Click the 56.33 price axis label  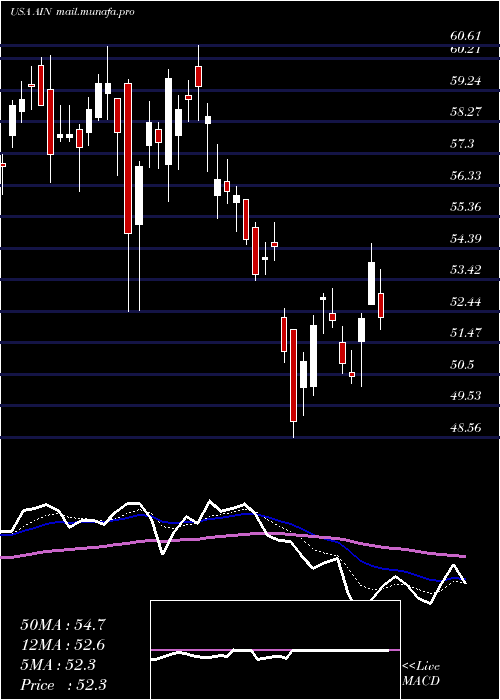[466, 175]
